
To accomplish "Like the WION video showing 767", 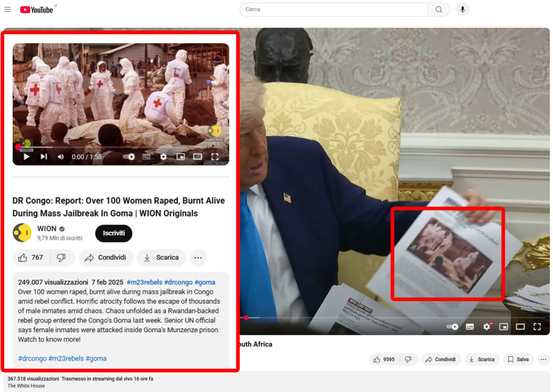I will pyautogui.click(x=31, y=258).
